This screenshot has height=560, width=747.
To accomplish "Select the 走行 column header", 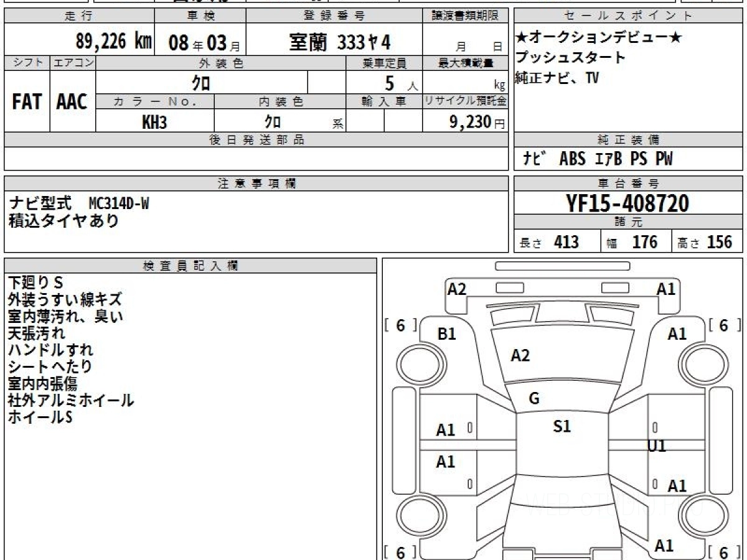I will click(78, 16).
